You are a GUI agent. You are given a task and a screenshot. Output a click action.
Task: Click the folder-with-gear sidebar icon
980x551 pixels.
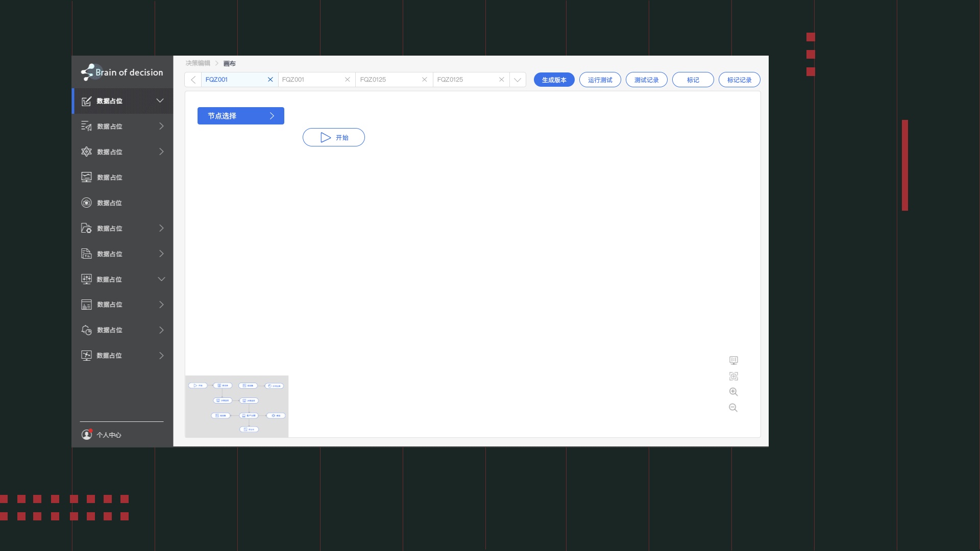pos(86,228)
